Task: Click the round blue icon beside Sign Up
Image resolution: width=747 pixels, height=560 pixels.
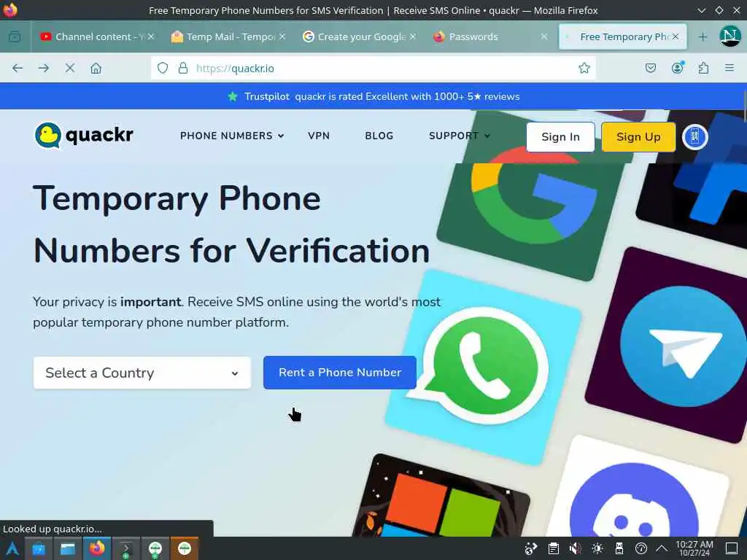Action: (695, 137)
